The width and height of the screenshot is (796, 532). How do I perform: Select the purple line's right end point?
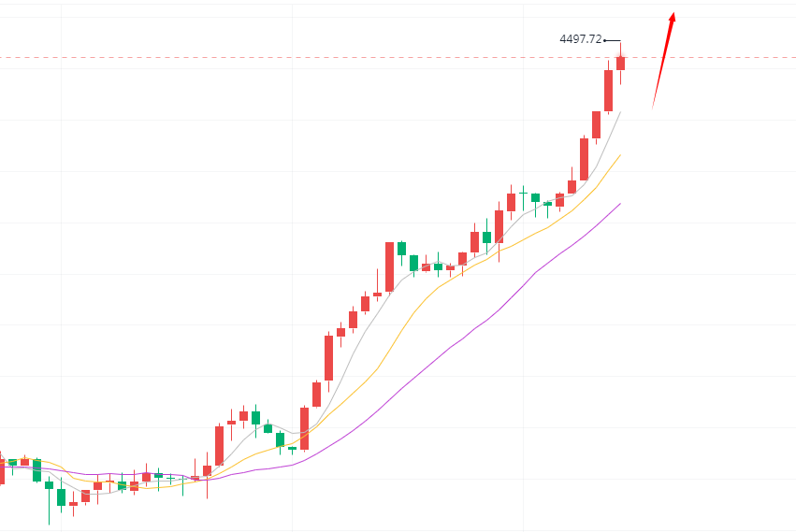click(x=620, y=202)
